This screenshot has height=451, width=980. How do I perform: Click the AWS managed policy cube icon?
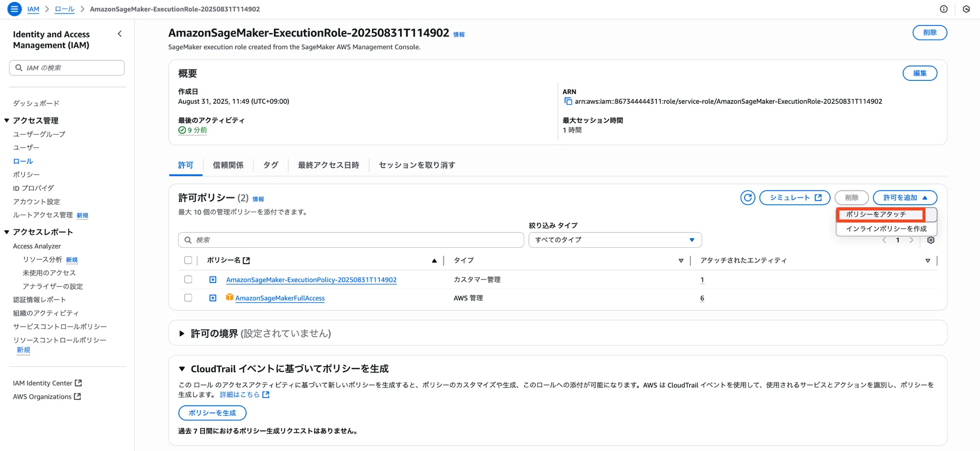[x=230, y=297]
